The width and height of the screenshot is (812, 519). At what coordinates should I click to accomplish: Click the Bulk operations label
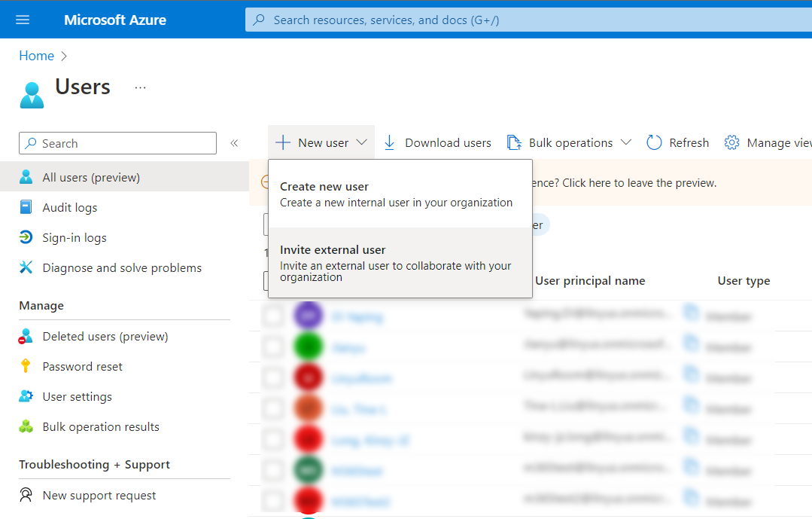[x=570, y=142]
